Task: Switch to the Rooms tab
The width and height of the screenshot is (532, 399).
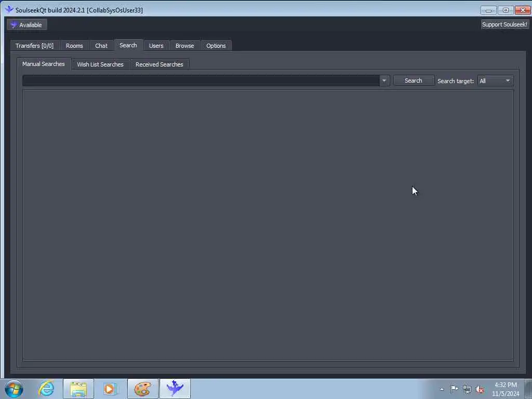Action: point(74,46)
